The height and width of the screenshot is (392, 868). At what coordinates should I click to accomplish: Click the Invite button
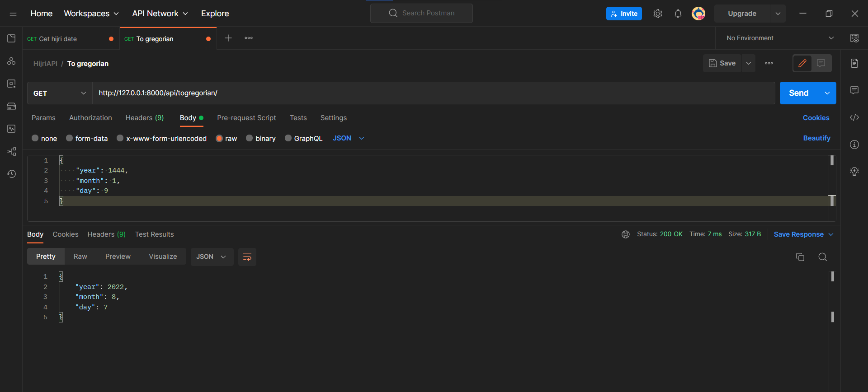tap(624, 14)
